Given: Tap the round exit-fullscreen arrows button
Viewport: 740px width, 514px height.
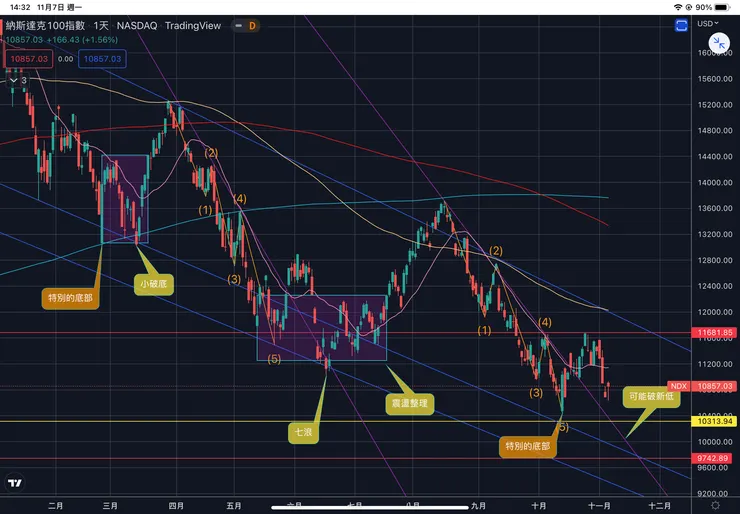Looking at the screenshot, I should 719,43.
